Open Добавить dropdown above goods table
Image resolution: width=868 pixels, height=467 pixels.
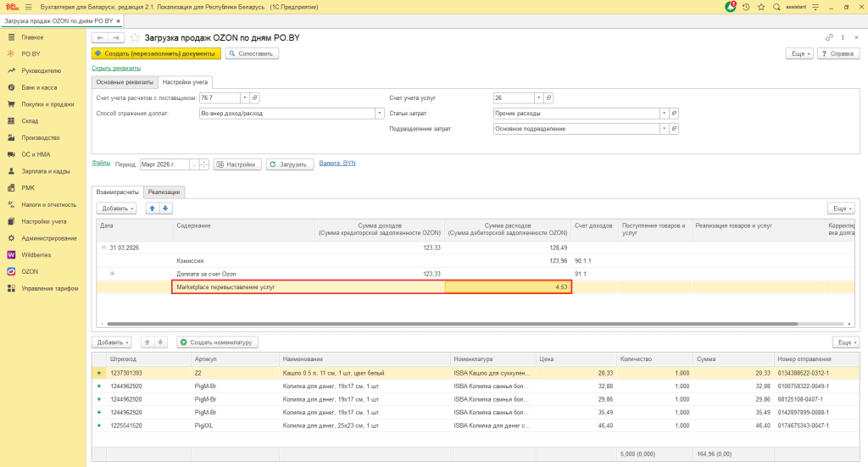pyautogui.click(x=111, y=342)
